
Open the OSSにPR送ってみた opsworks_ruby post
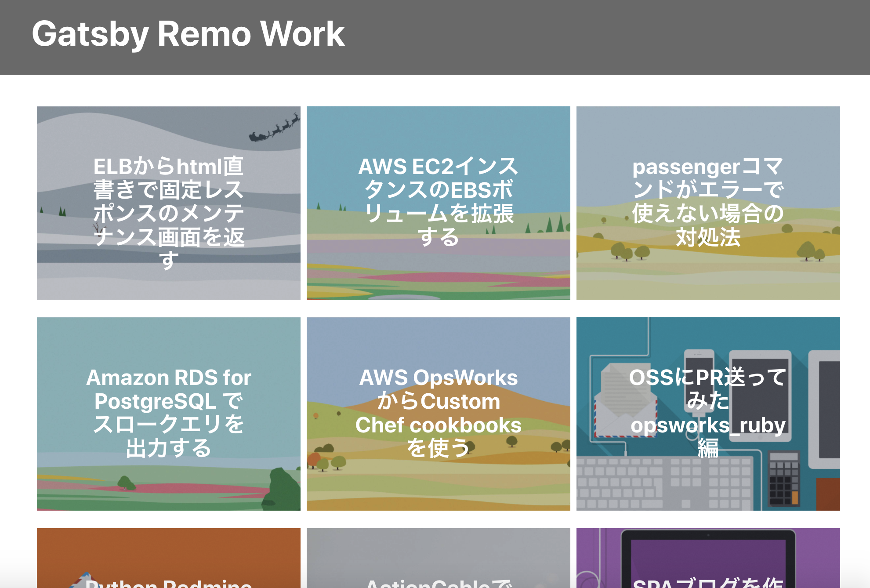(x=708, y=414)
